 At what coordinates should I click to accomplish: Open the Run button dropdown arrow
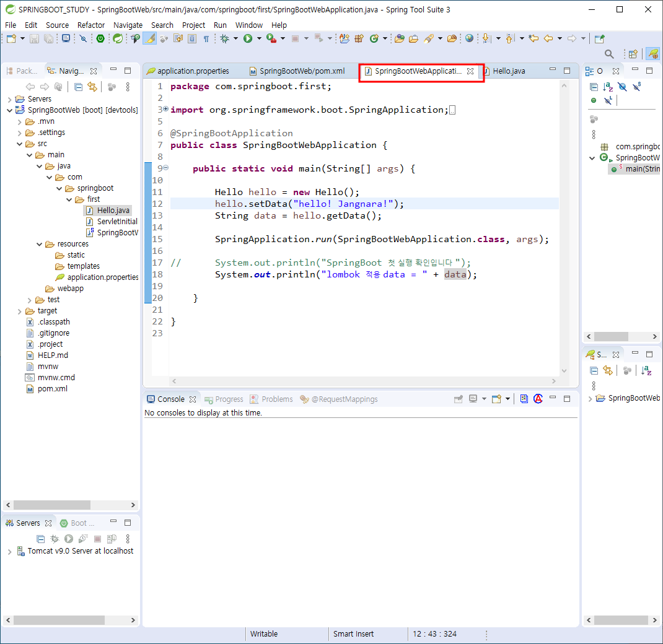(259, 39)
